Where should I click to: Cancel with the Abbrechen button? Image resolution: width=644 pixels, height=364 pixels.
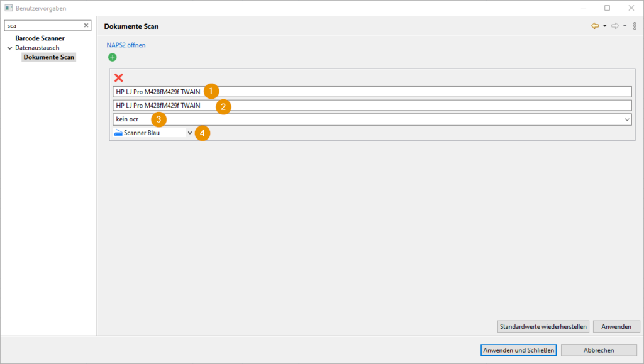(598, 350)
